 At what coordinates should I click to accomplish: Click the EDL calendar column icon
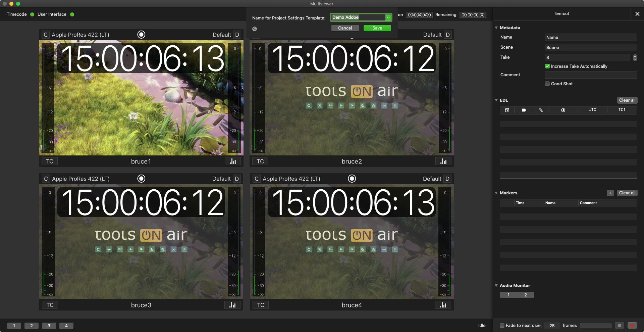pos(507,110)
